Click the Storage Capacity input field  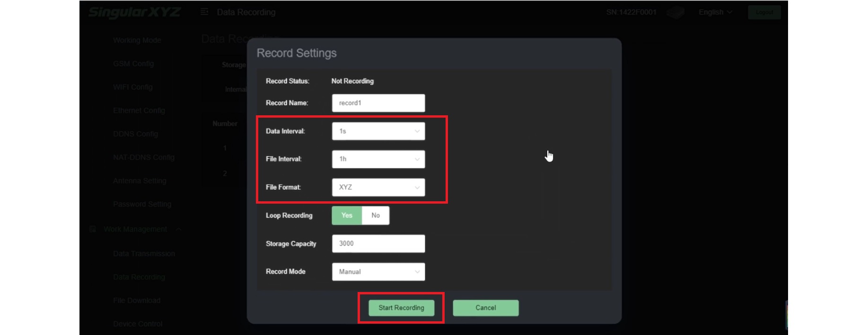point(378,244)
